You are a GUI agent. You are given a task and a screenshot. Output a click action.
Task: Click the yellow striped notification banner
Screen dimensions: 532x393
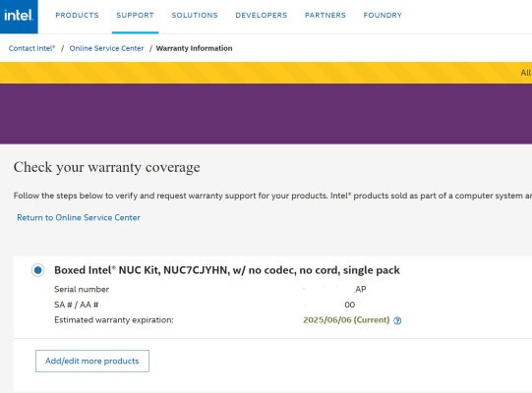click(x=266, y=73)
